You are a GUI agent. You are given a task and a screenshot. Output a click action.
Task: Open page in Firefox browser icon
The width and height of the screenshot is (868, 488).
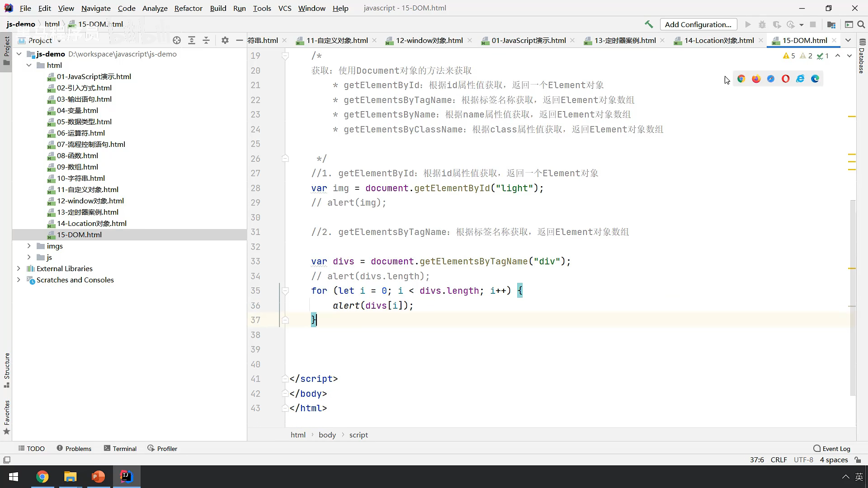(756, 79)
